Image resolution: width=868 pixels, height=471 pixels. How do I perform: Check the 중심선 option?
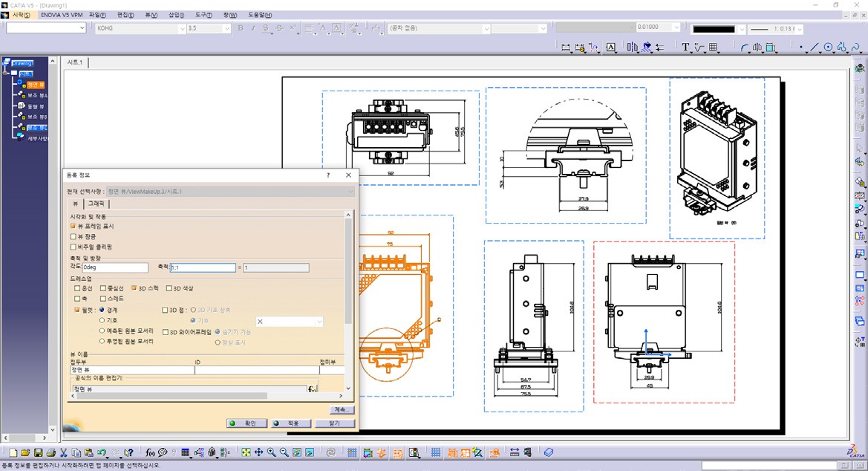[x=103, y=288]
